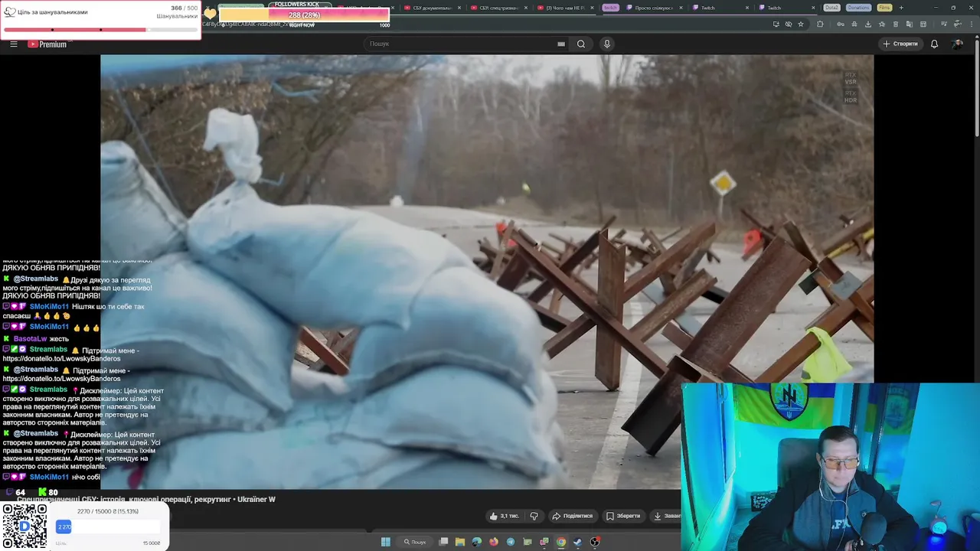Expand the Donations tab group

[858, 8]
